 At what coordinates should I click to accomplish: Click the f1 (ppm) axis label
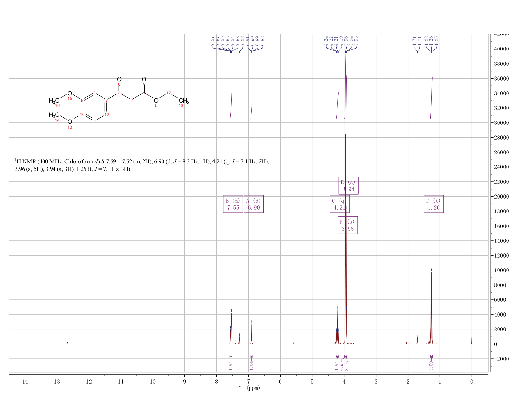tap(248, 388)
